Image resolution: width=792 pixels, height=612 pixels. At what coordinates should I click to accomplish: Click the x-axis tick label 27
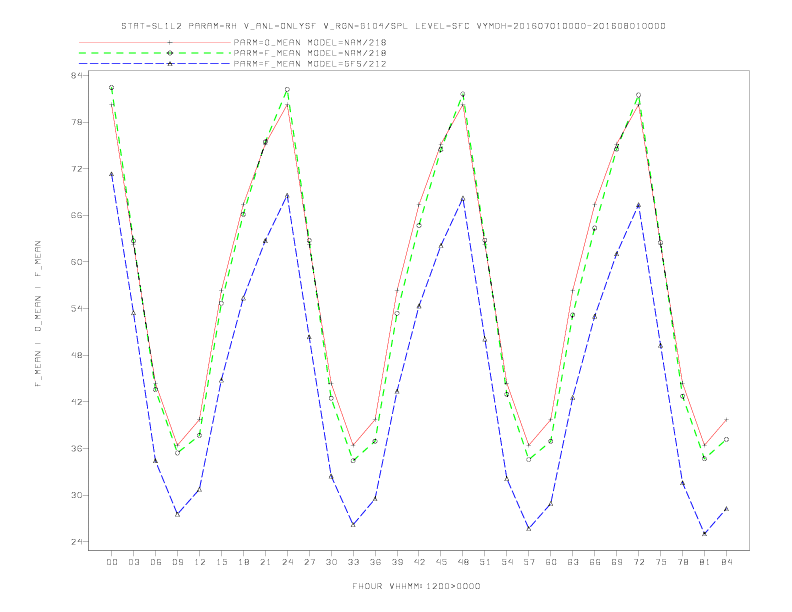(x=309, y=562)
